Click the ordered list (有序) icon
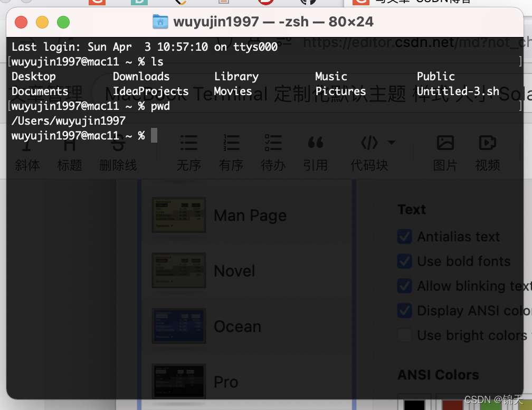This screenshot has width=532, height=410. [x=231, y=143]
